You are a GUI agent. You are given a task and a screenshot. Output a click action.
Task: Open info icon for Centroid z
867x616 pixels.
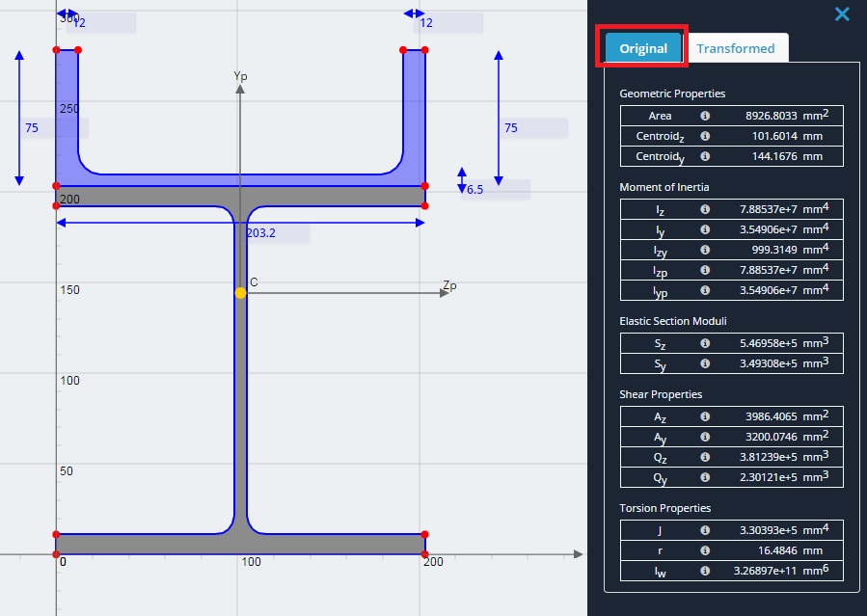[x=705, y=136]
